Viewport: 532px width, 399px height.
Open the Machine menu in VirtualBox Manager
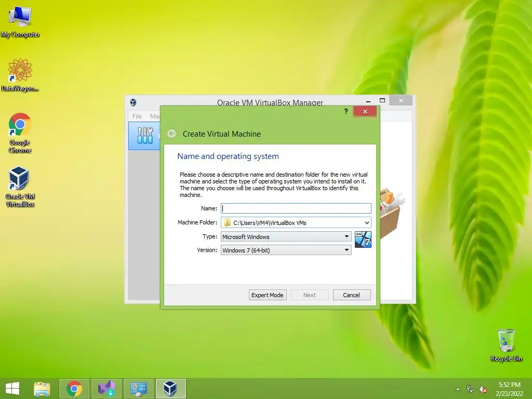[155, 116]
